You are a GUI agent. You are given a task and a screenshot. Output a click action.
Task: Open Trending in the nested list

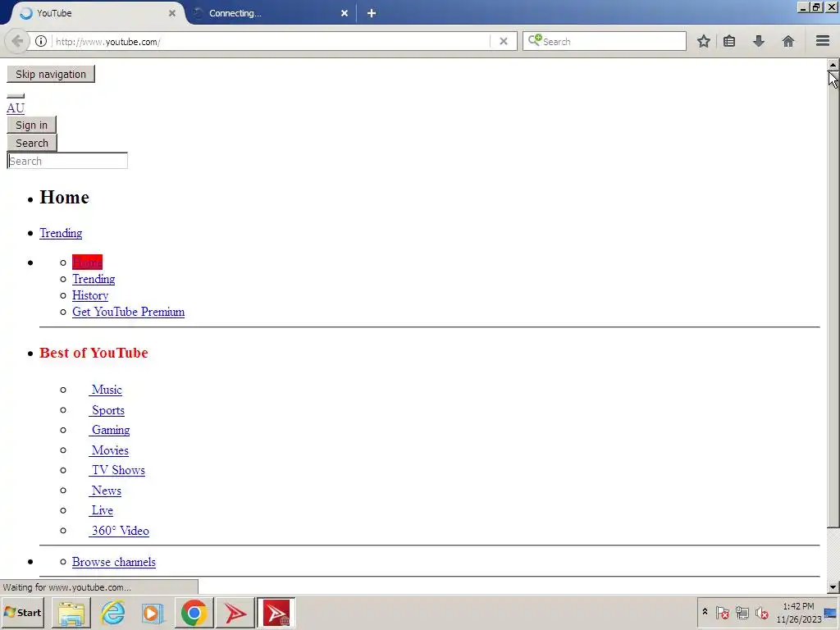94,279
